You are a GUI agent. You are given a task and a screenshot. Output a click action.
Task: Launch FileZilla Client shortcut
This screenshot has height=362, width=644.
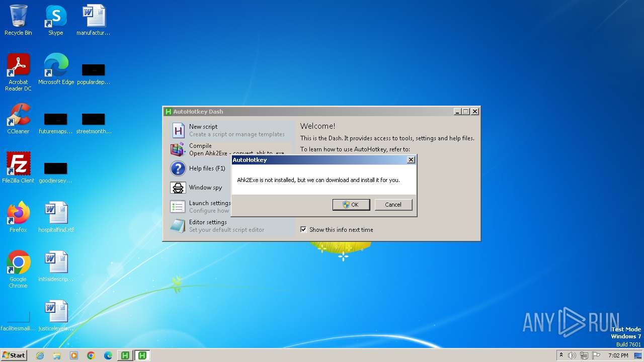[x=18, y=168]
